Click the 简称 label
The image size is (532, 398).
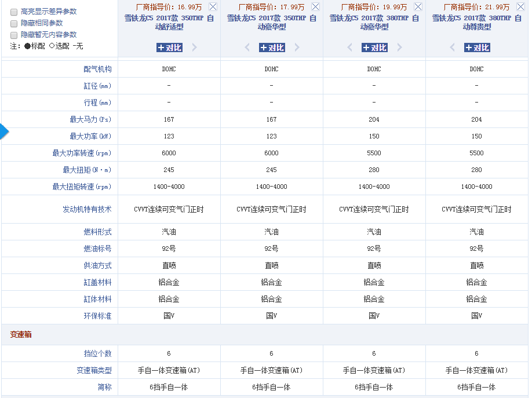(104, 387)
